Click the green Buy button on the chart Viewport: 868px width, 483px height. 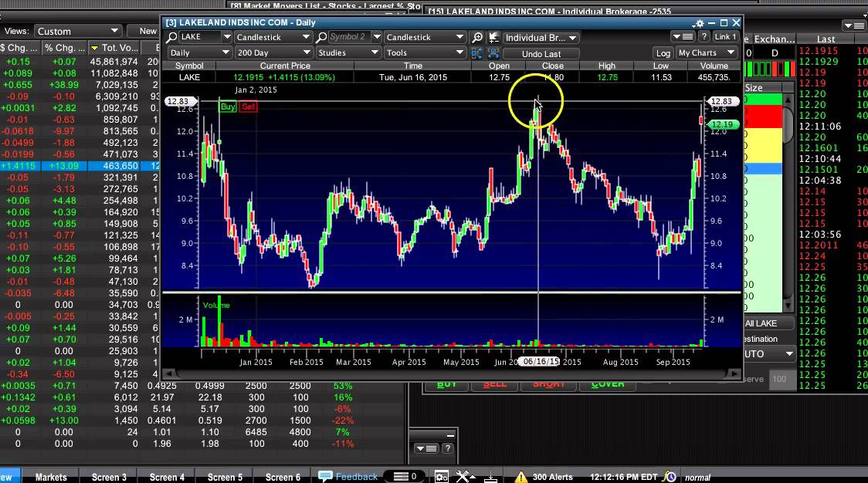228,106
